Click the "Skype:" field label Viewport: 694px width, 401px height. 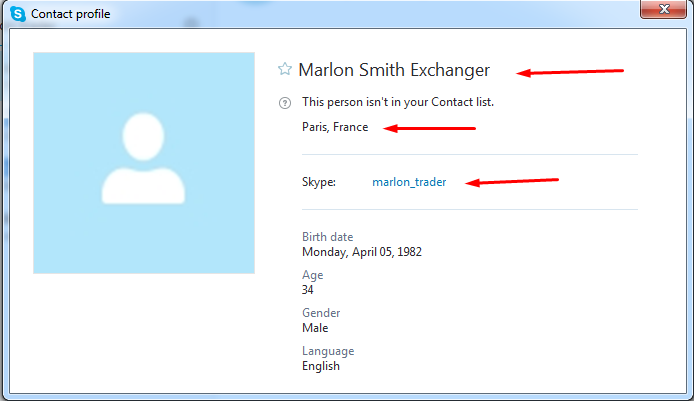[x=319, y=182]
